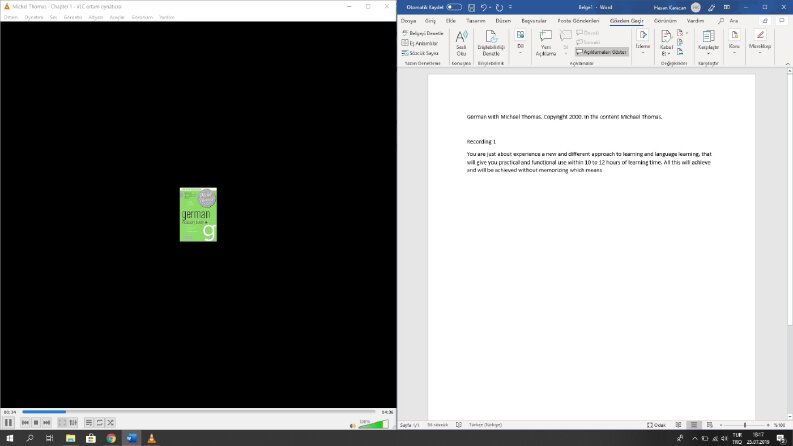Open the VLC Ses menu
The width and height of the screenshot is (793, 446).
point(53,17)
